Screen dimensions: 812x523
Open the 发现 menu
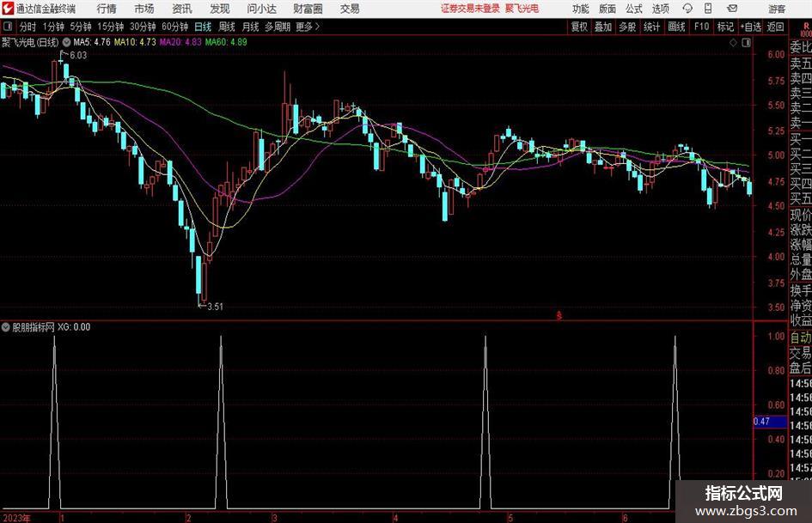tap(220, 9)
